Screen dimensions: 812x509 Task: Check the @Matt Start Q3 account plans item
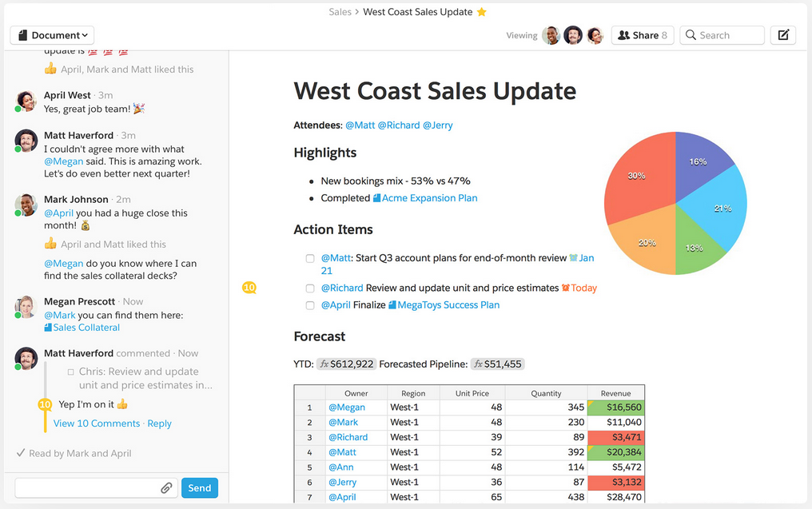tap(309, 258)
